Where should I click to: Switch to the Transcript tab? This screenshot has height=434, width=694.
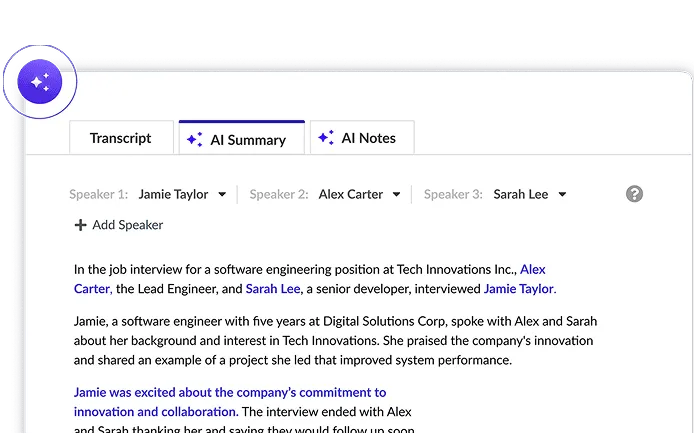pos(121,138)
